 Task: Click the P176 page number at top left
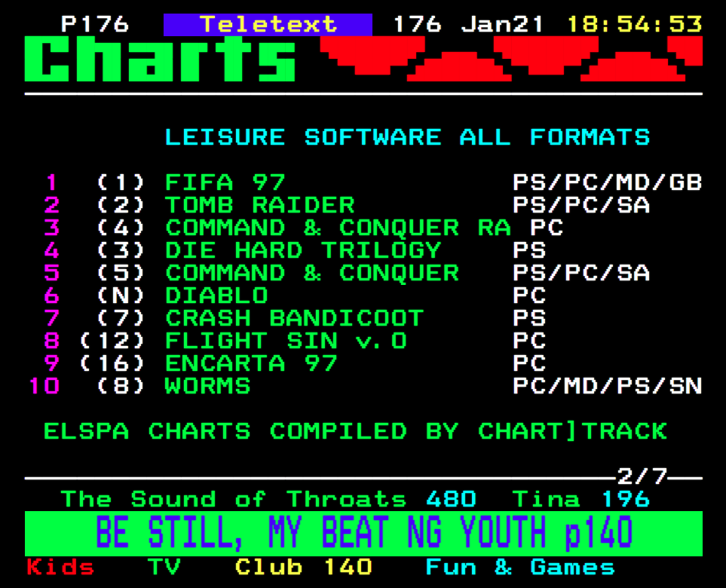click(95, 24)
